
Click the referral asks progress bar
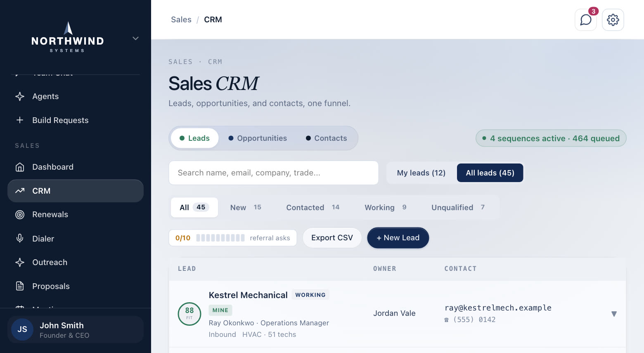point(220,238)
